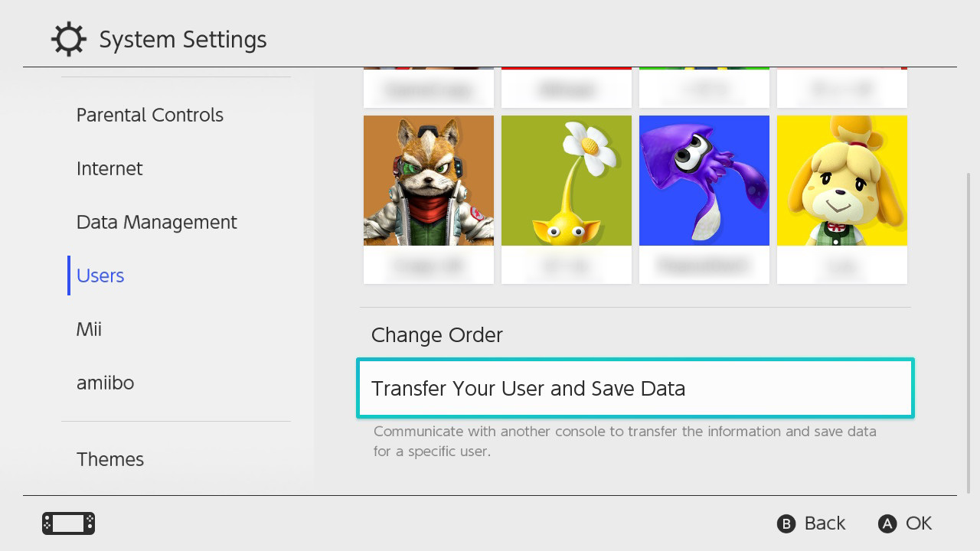Choose Change Order option

pos(437,335)
